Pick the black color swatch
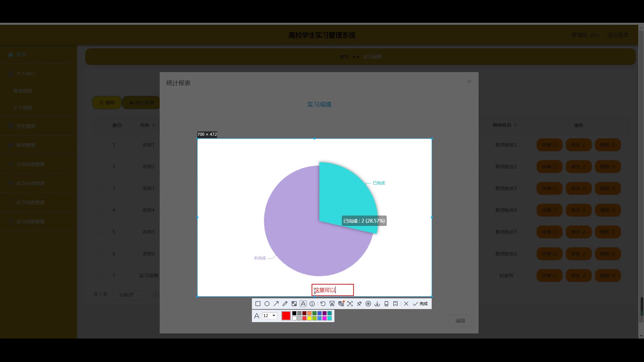 [x=294, y=313]
